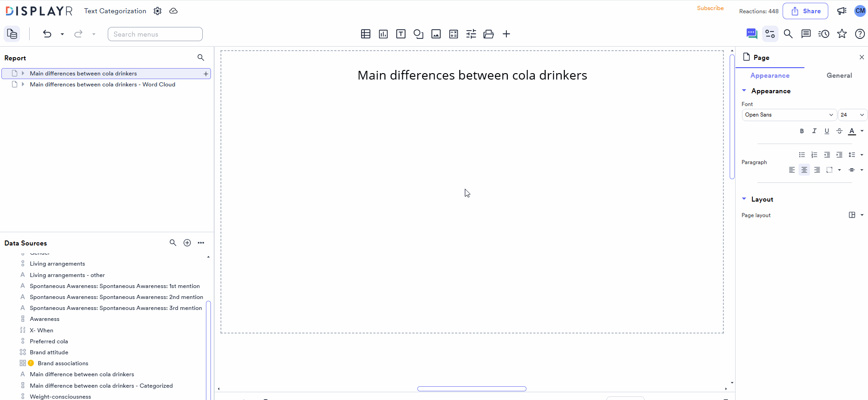
Task: Expand the Word Cloud page
Action: pos(23,84)
